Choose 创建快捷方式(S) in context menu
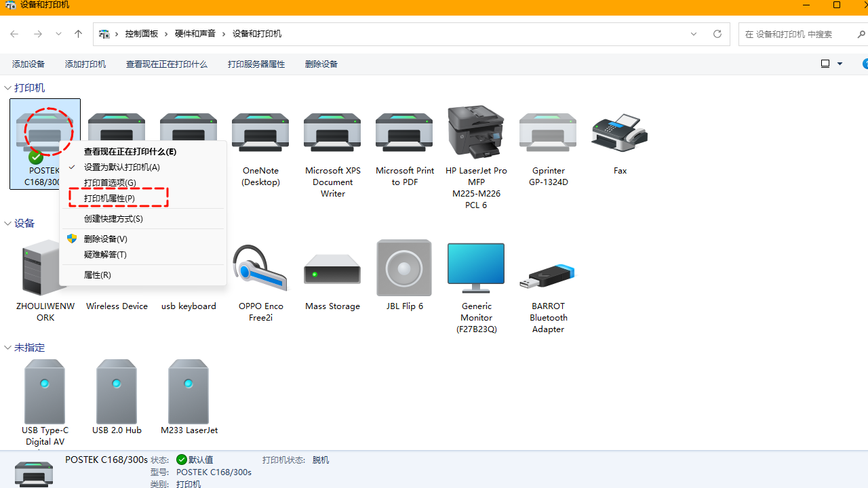 143,219
